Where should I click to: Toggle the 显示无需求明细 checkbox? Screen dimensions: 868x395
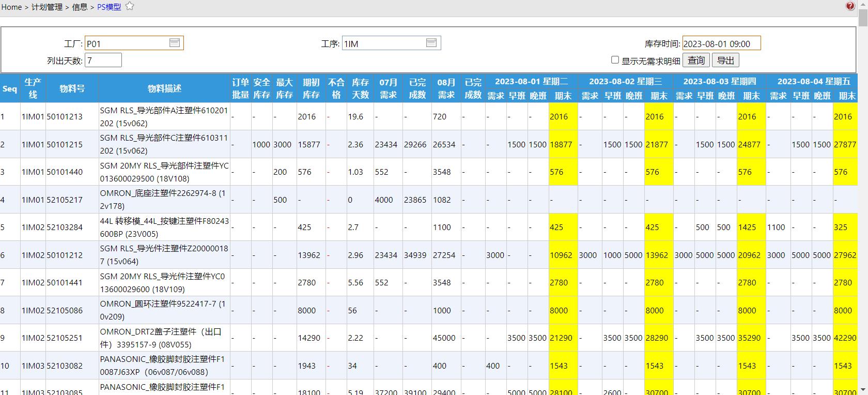point(615,60)
